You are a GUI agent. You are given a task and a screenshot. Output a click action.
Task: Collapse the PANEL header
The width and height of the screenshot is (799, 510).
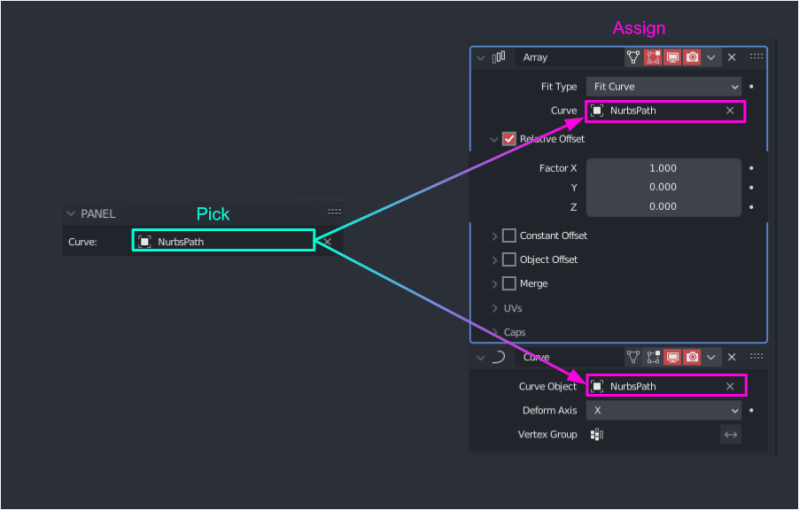(x=71, y=213)
